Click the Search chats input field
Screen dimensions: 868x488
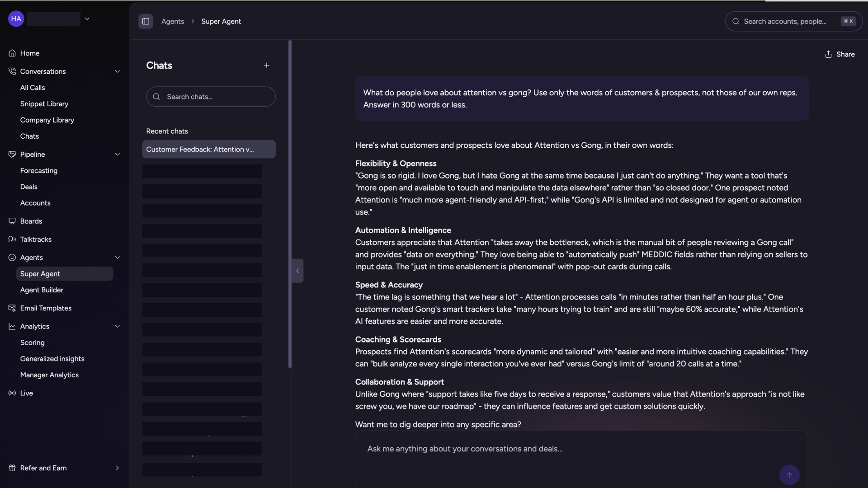[217, 97]
